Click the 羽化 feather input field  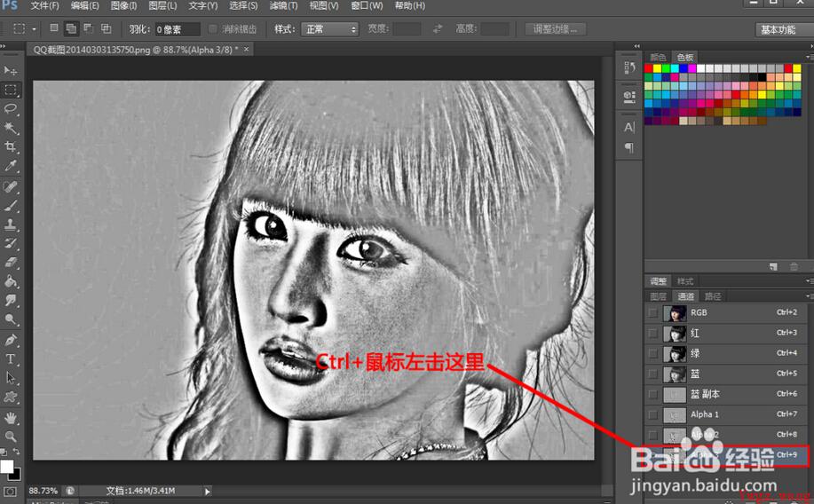(x=178, y=29)
